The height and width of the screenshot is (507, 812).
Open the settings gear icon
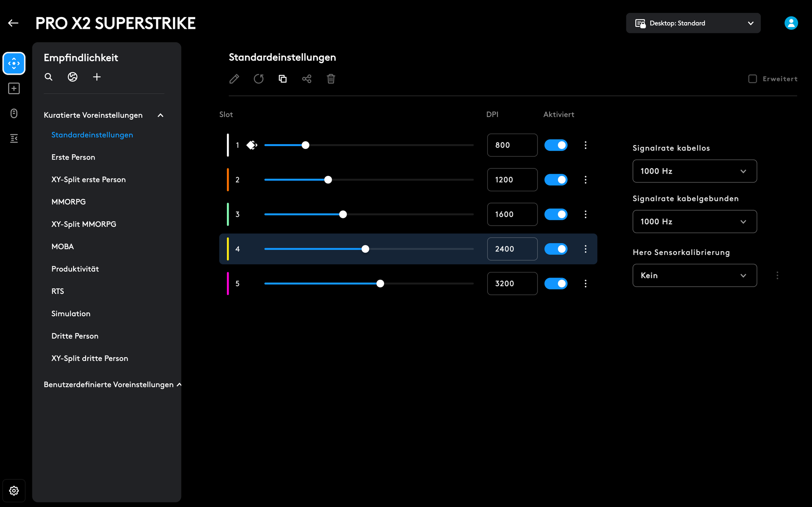point(14,490)
